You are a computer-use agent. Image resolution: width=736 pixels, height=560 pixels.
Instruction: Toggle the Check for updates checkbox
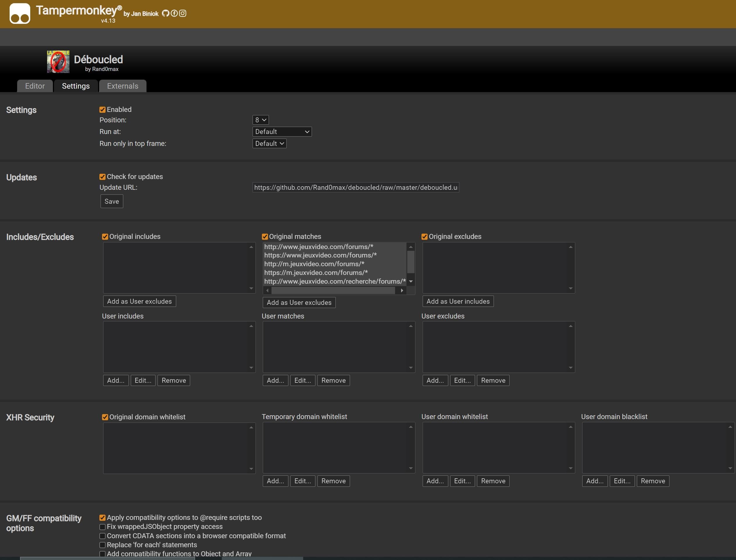point(102,177)
